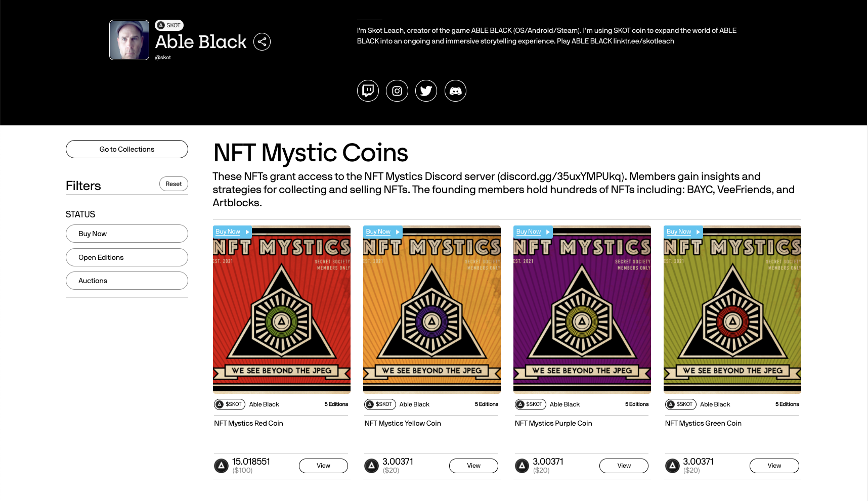Open the NFT Mystics Yellow Coin title
The image size is (868, 501).
pos(403,423)
